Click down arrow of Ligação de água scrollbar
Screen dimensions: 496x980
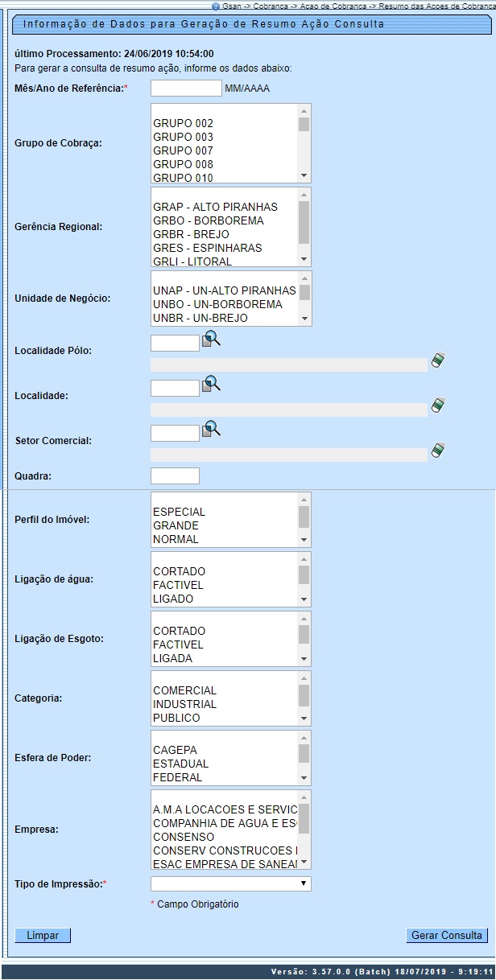pyautogui.click(x=304, y=599)
